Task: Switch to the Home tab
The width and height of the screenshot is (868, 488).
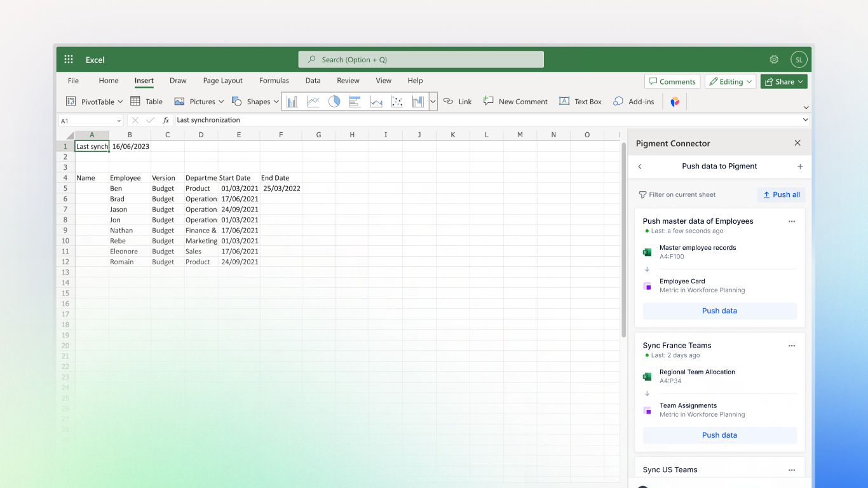Action: point(109,81)
